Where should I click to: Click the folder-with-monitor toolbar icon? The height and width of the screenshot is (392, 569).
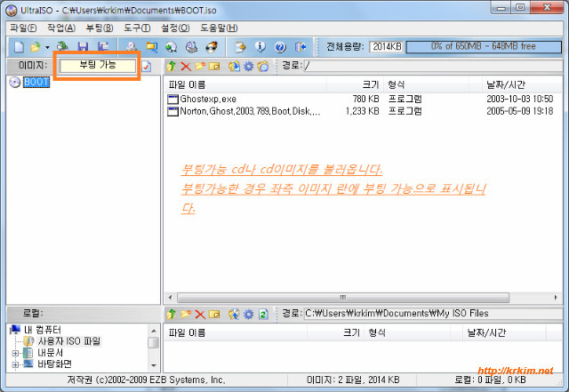pyautogui.click(x=152, y=47)
